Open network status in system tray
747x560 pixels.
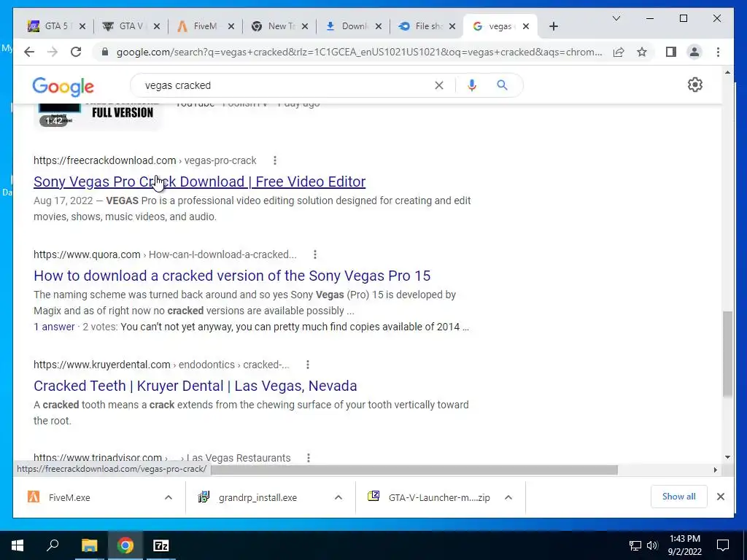635,545
